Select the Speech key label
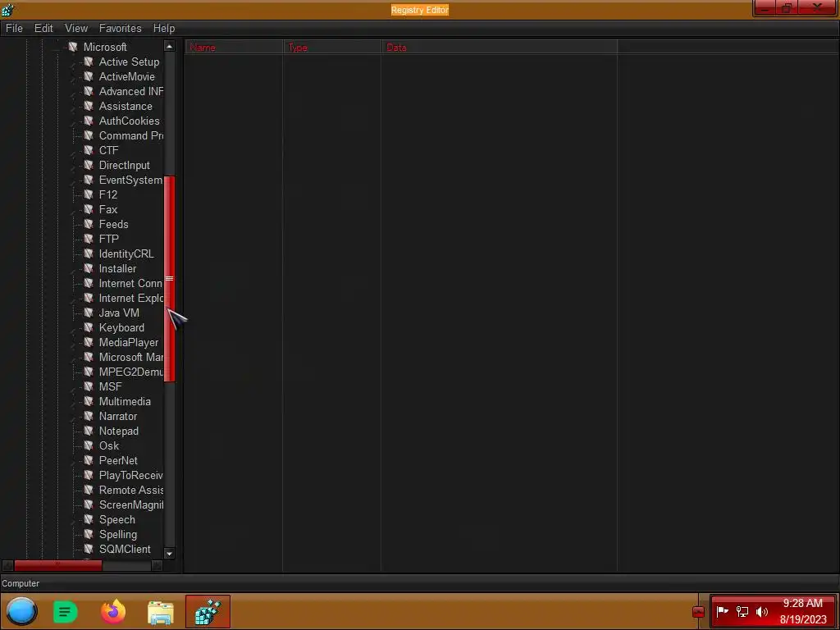 tap(116, 519)
